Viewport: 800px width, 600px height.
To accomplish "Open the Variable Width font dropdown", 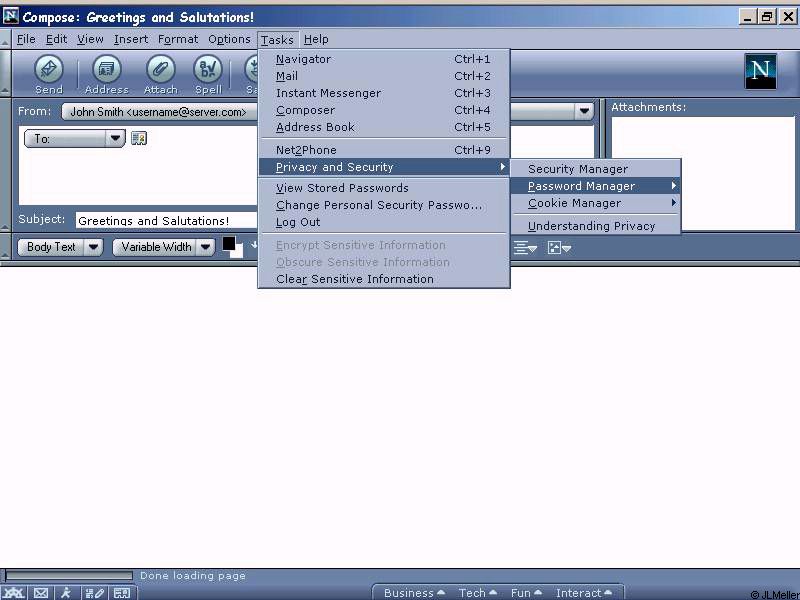I will pos(163,247).
